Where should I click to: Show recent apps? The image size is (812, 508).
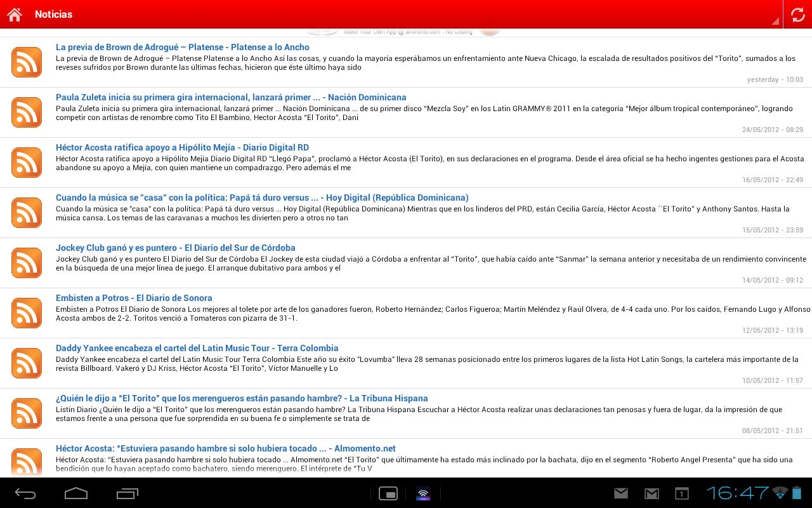pyautogui.click(x=128, y=493)
